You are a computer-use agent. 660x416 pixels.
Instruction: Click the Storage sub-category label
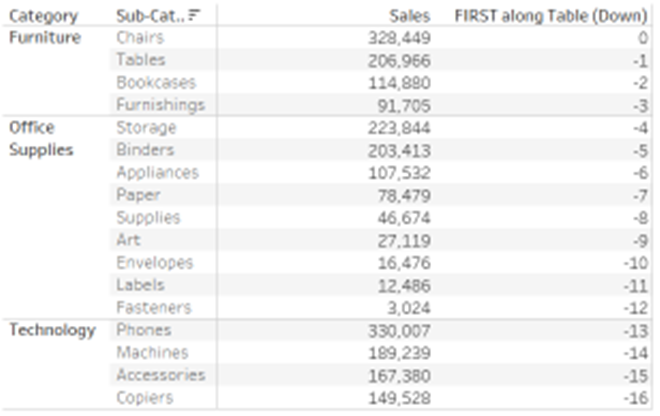coord(145,128)
